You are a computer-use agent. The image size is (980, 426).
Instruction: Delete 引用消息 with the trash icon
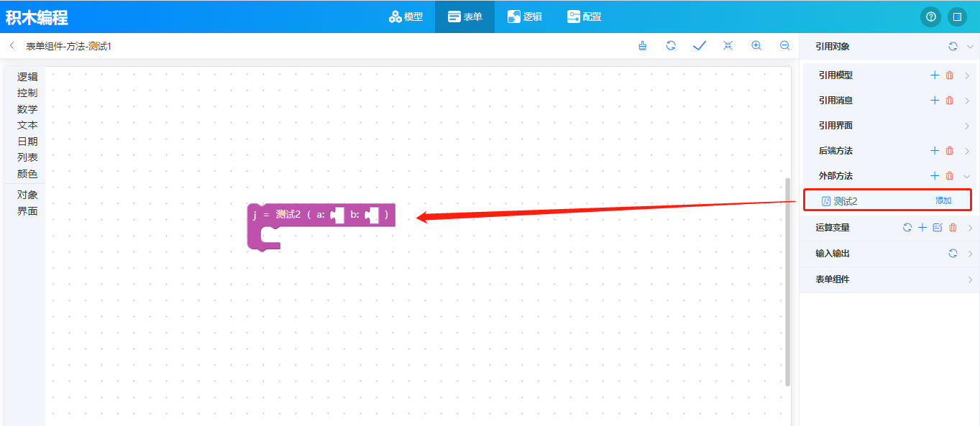point(950,101)
